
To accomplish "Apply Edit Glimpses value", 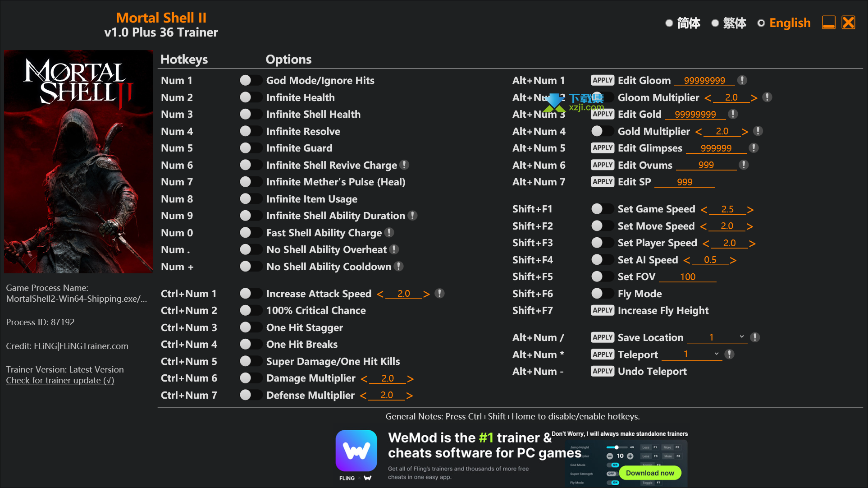I will coord(603,148).
